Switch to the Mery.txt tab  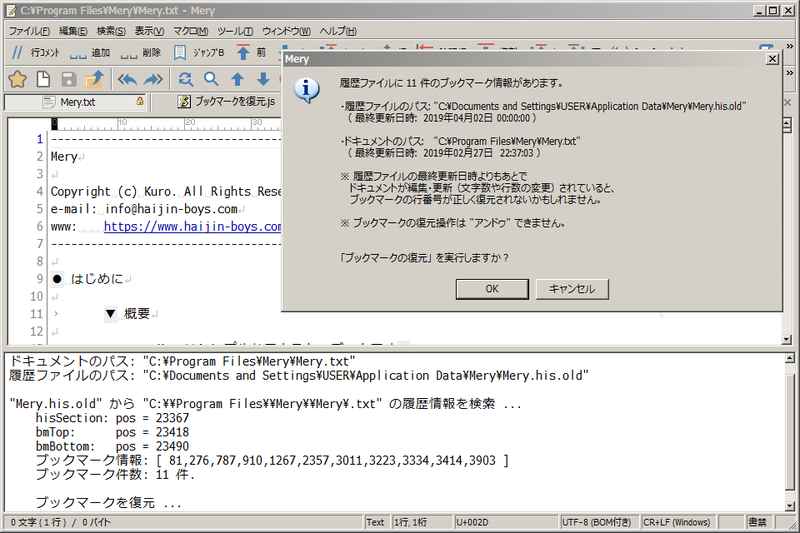point(78,102)
